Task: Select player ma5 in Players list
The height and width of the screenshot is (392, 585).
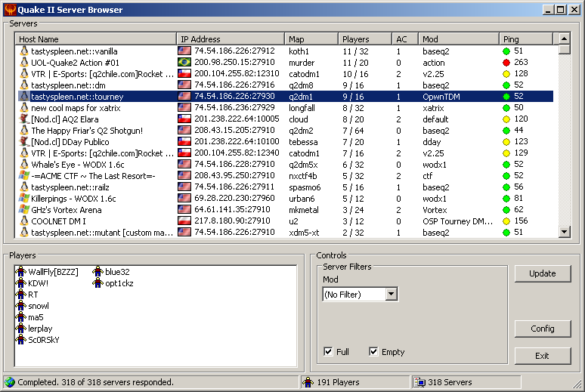Action: tap(36, 317)
